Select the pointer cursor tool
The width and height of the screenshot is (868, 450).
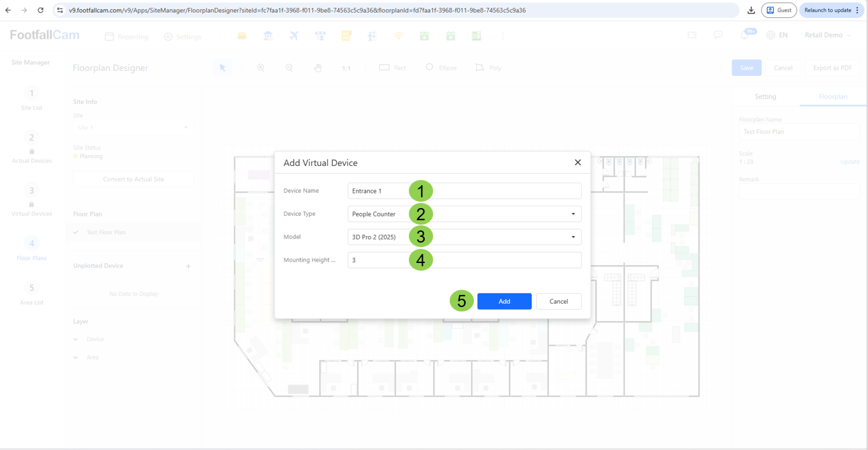(x=223, y=68)
